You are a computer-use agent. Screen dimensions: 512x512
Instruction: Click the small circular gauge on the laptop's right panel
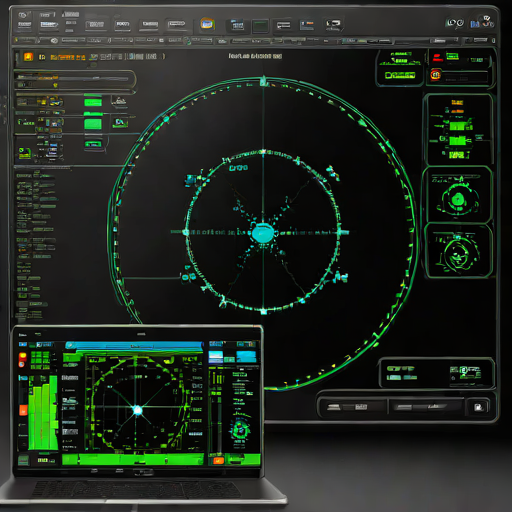pos(240,430)
